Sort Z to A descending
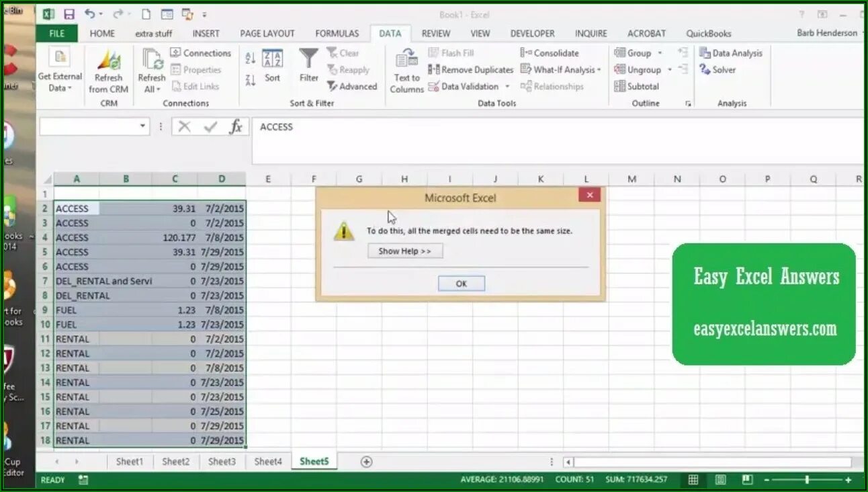Screen dimensions: 868x492 [250, 80]
